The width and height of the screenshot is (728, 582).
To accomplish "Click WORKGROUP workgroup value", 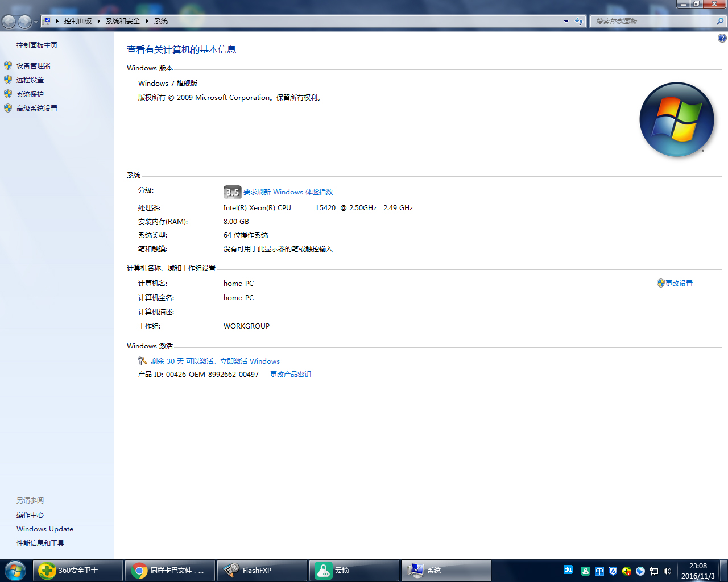I will [246, 326].
